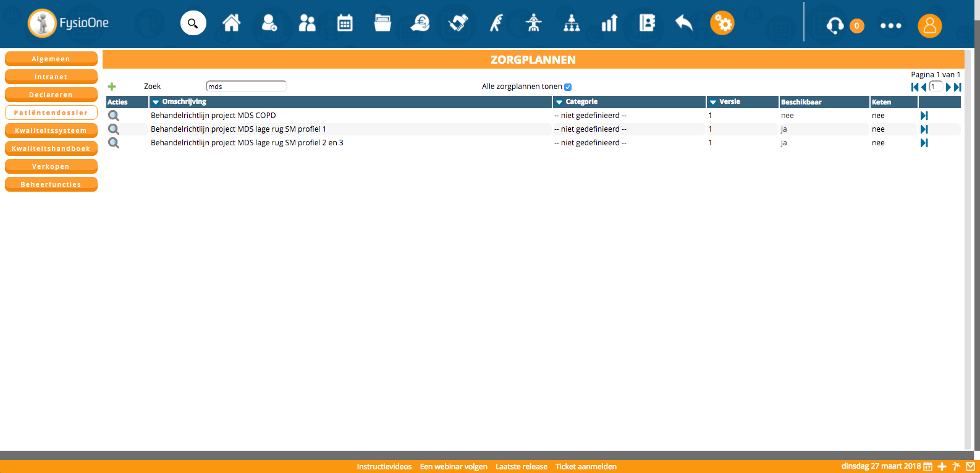The height and width of the screenshot is (473, 980).
Task: Click the search magnifier icon in top bar
Action: 193,23
